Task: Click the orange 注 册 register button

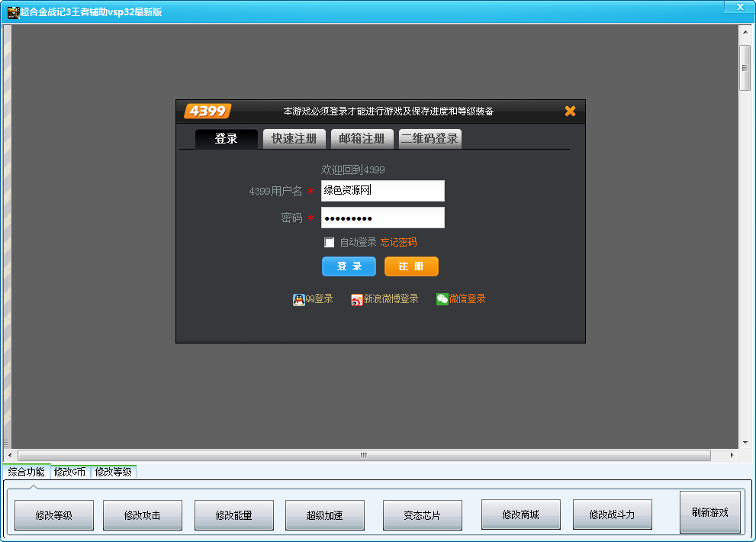Action: point(411,266)
